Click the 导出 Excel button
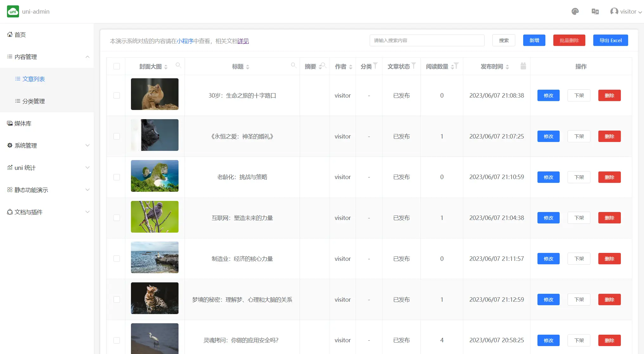Screen dimensions: 644x354 (610, 40)
